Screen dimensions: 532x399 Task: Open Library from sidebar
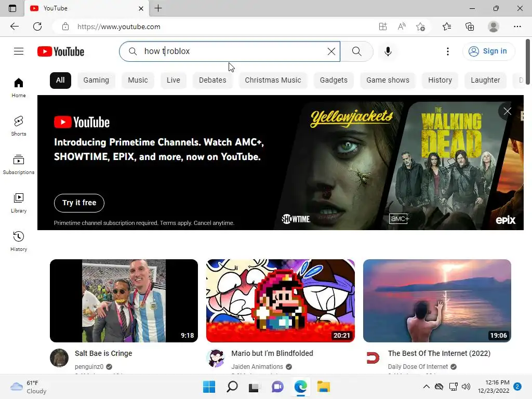(x=19, y=203)
